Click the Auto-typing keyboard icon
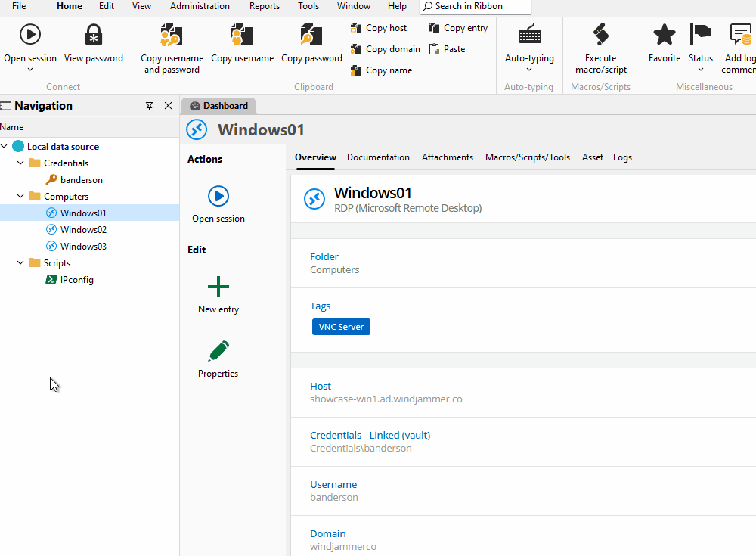 529,36
